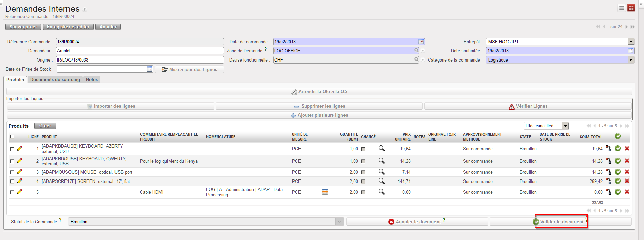Click split line icon on line 5
The image size is (644, 240).
tap(608, 192)
